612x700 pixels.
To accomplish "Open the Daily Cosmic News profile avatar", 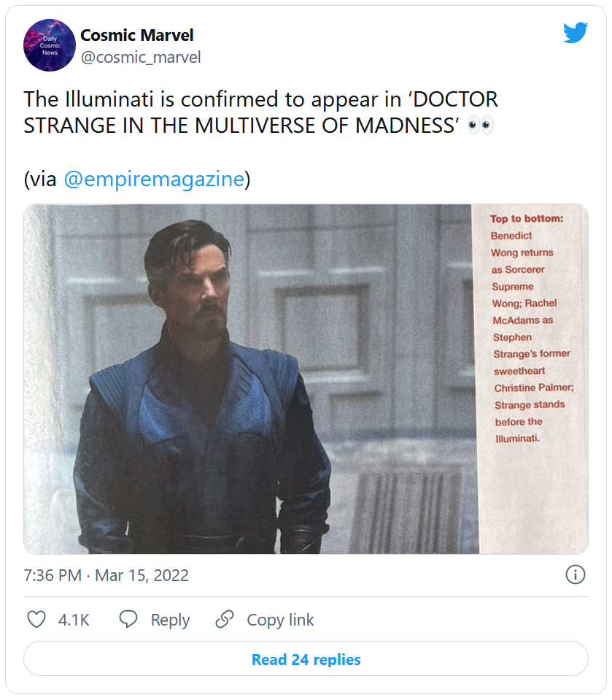I will click(50, 45).
